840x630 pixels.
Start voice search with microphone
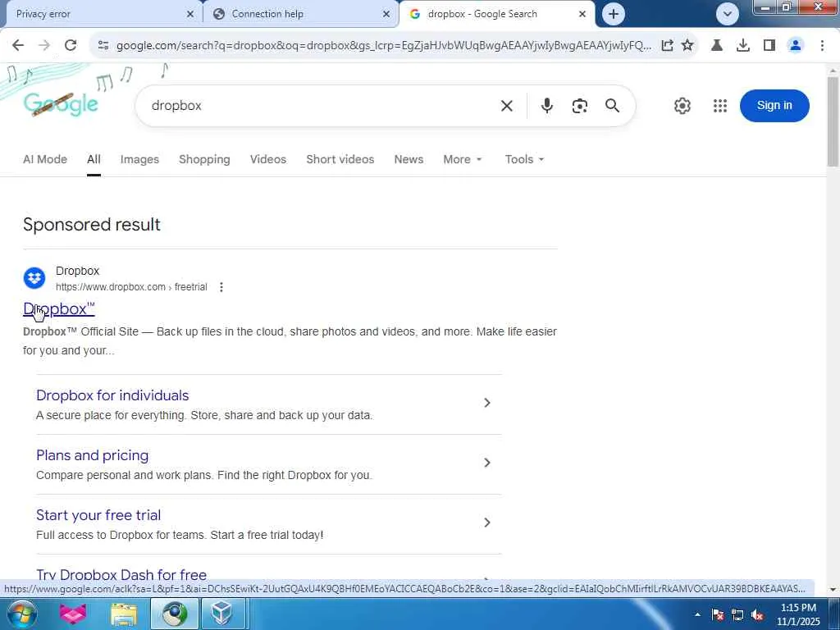[x=546, y=106]
